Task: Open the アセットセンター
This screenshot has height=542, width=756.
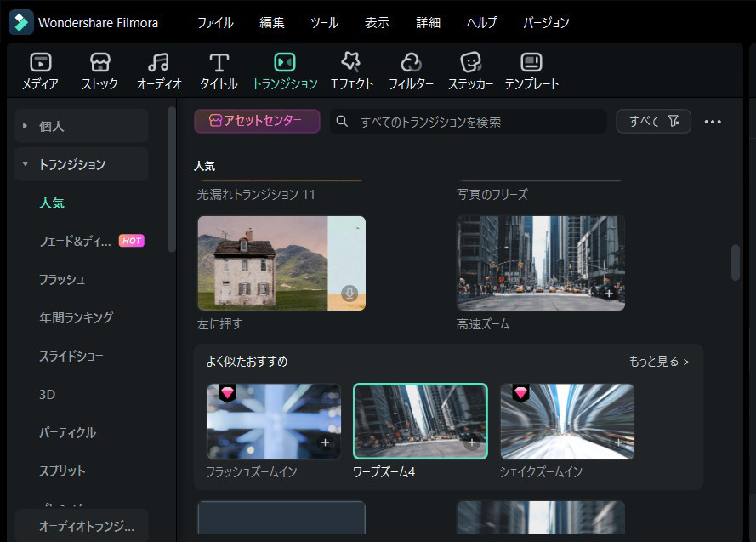Action: tap(257, 121)
